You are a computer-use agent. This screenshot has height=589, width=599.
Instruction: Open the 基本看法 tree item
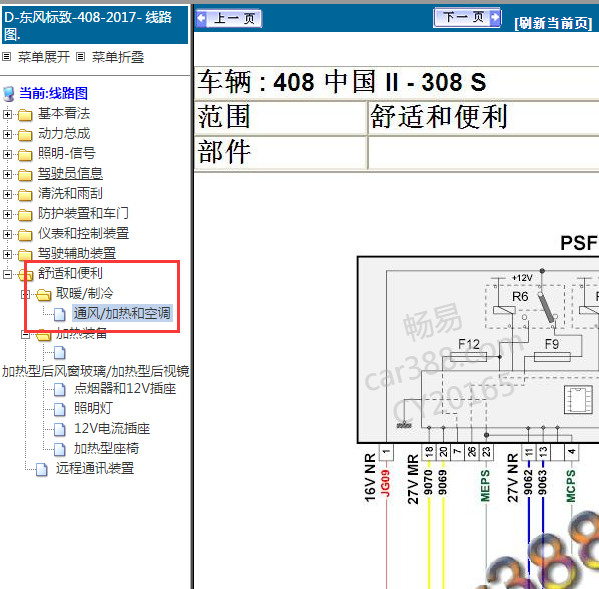[x=64, y=113]
